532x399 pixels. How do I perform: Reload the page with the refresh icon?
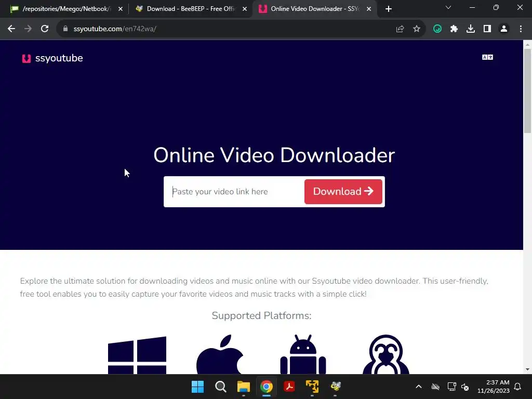click(45, 29)
